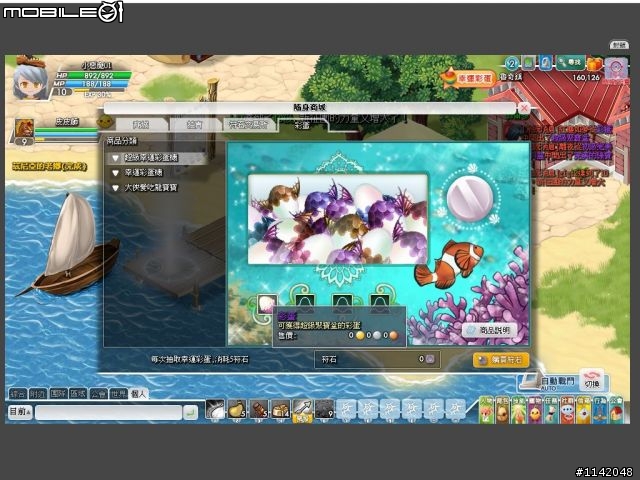Switch chat to the 附近 tab
This screenshot has height=480, width=640.
pos(38,394)
